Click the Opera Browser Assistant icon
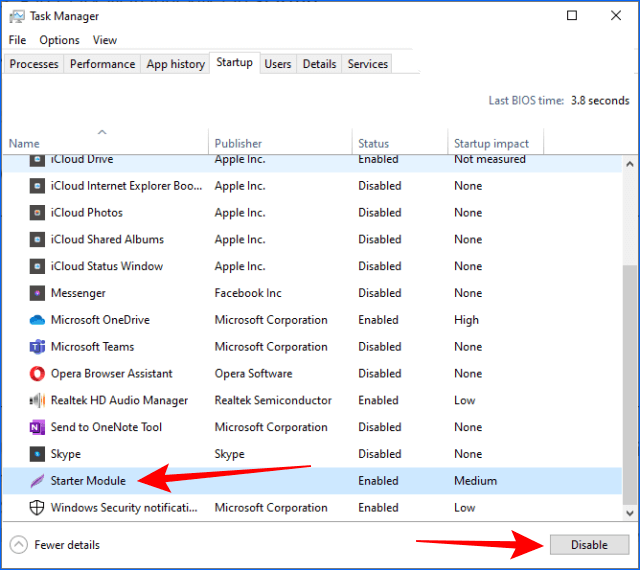This screenshot has height=570, width=640. pyautogui.click(x=37, y=374)
